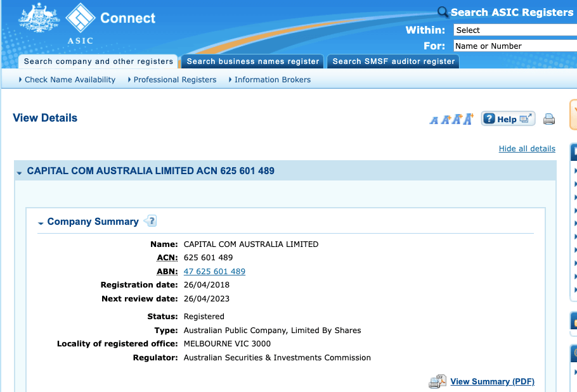The image size is (577, 392).
Task: Click the Name or Number search field
Action: (515, 46)
